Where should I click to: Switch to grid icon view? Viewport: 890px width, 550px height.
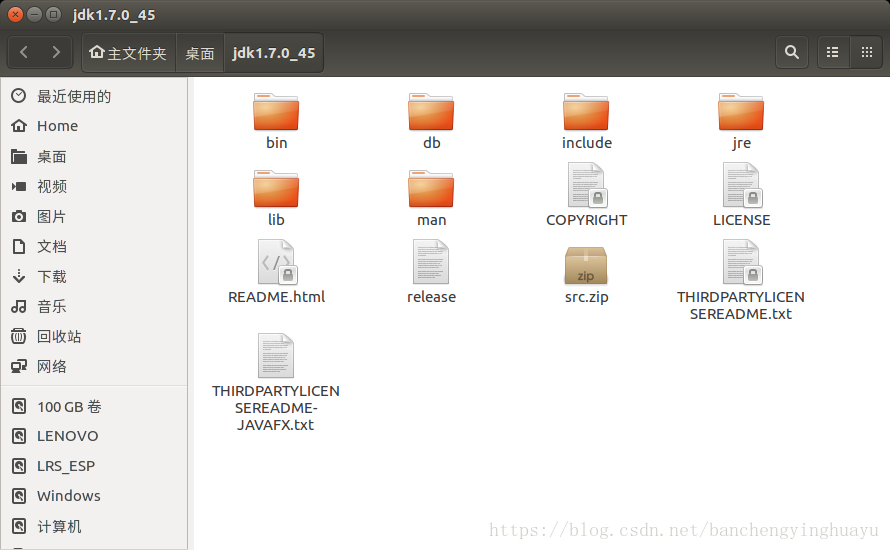click(867, 52)
